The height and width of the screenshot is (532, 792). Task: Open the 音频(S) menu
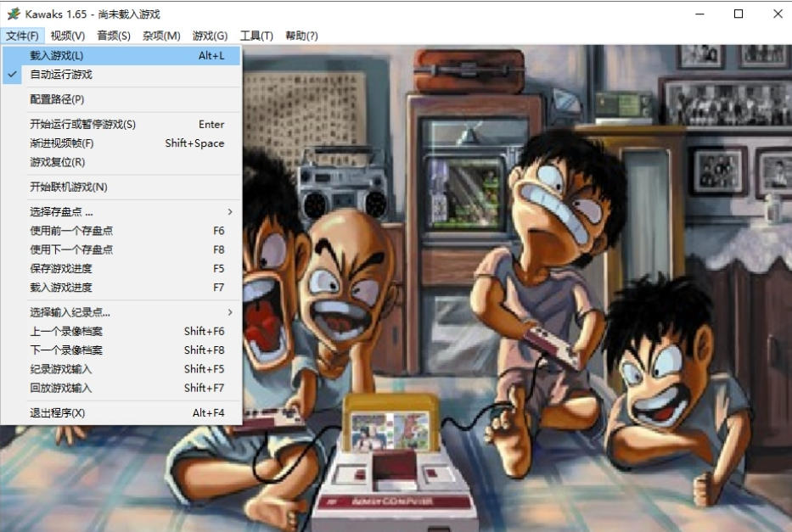(114, 36)
